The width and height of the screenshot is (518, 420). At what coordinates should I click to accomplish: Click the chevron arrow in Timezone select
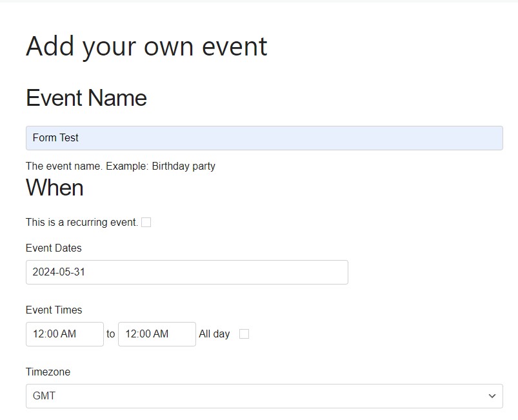coord(492,396)
